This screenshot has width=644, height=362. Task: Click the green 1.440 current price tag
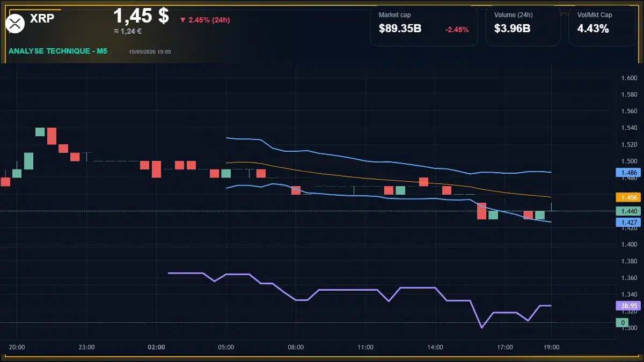pyautogui.click(x=628, y=211)
